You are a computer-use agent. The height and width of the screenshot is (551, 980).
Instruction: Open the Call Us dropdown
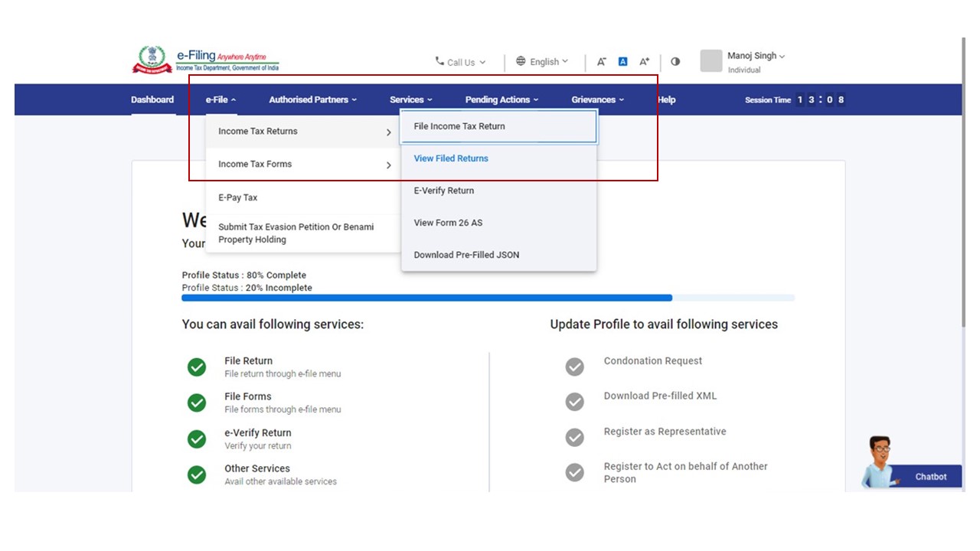[460, 62]
